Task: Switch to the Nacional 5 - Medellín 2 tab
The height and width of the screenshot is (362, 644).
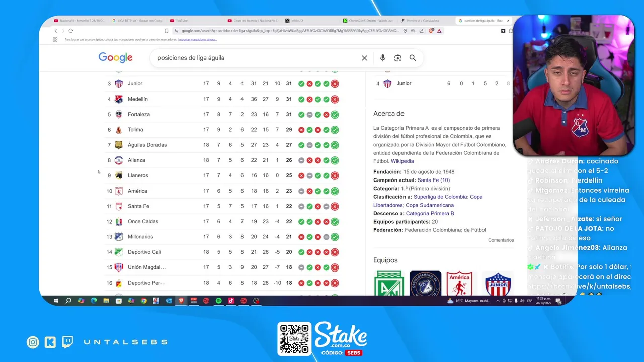Action: [x=78, y=21]
